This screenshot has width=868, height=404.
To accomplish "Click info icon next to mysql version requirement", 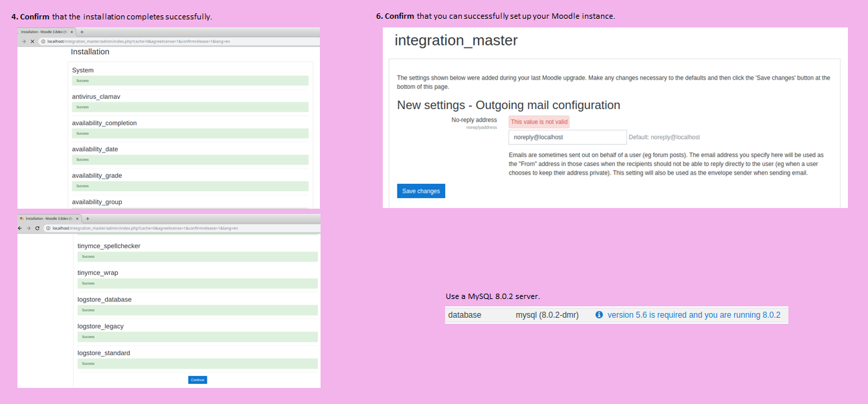I will pyautogui.click(x=599, y=315).
